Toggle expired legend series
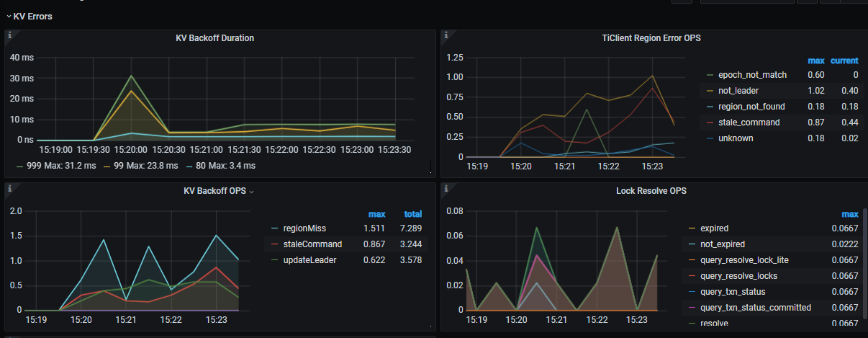Image resolution: width=868 pixels, height=338 pixels. tap(715, 228)
